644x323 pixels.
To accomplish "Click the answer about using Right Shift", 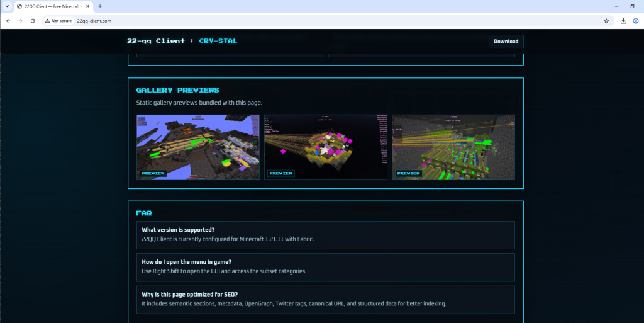I will 225,271.
